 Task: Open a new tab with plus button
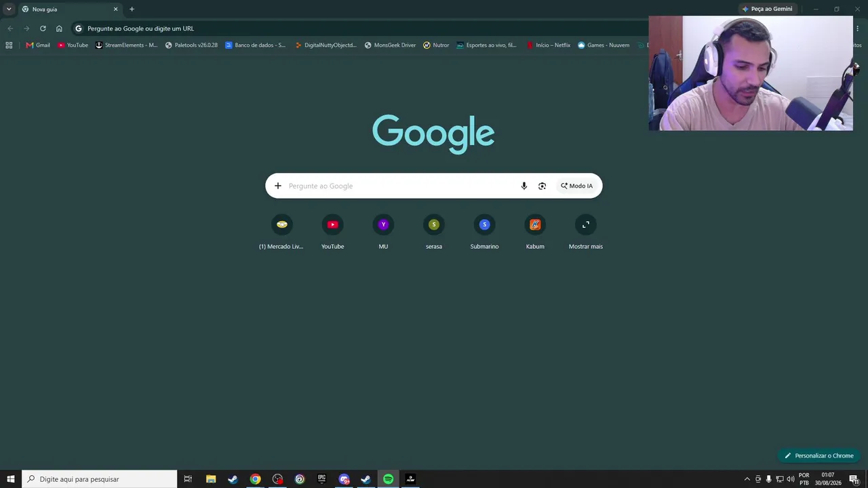pyautogui.click(x=132, y=9)
